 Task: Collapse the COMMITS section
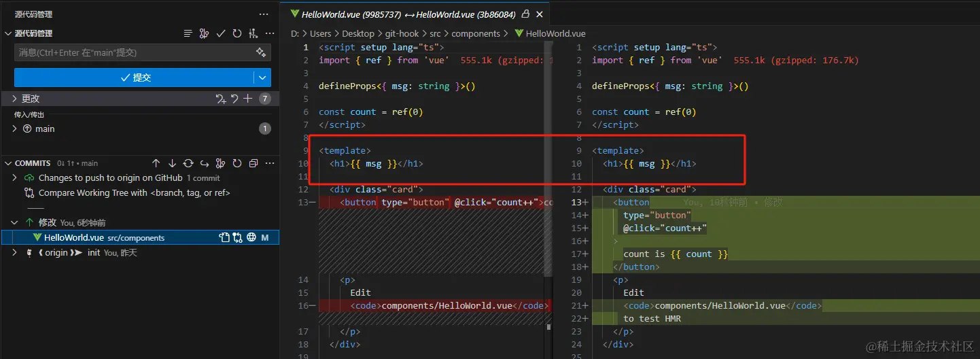(7, 163)
